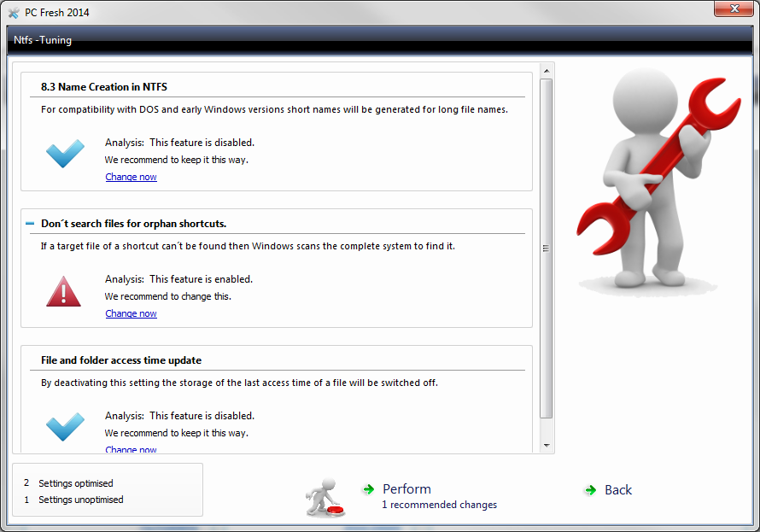
Task: Click the blue checkmark for 8.3 Name Creation
Action: point(65,154)
